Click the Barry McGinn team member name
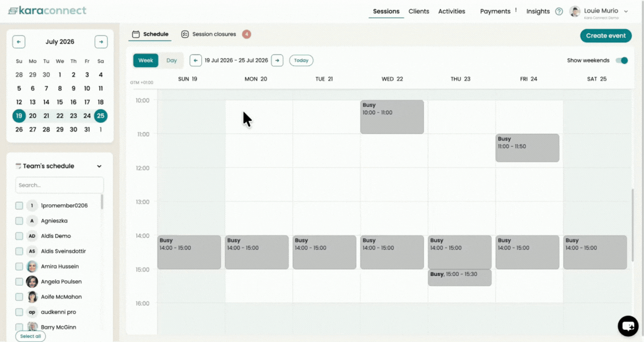 [58, 327]
